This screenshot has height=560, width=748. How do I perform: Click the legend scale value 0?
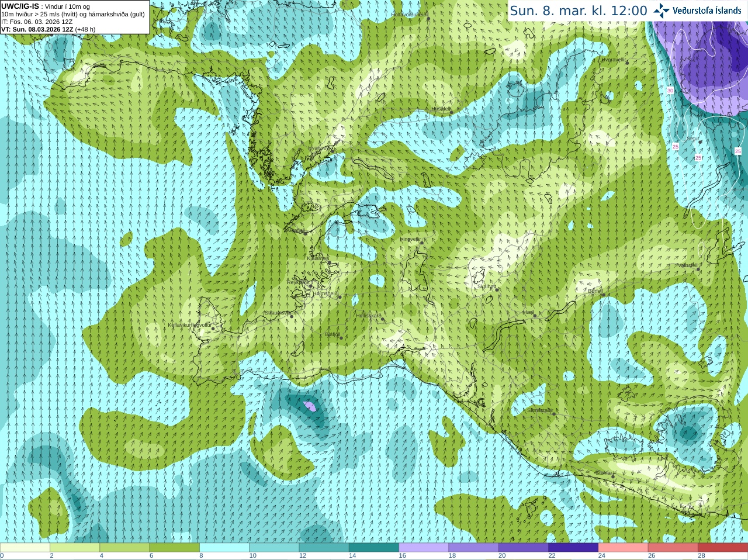[2, 556]
